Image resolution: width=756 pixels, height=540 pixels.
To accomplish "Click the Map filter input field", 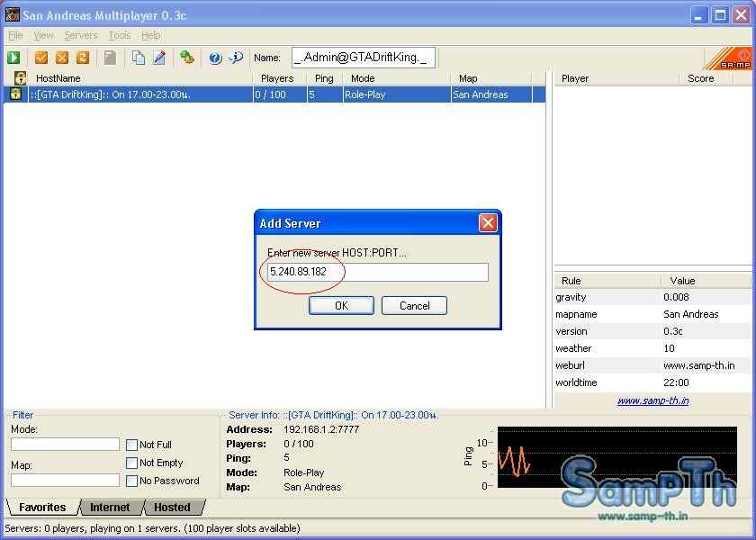I will pos(65,481).
